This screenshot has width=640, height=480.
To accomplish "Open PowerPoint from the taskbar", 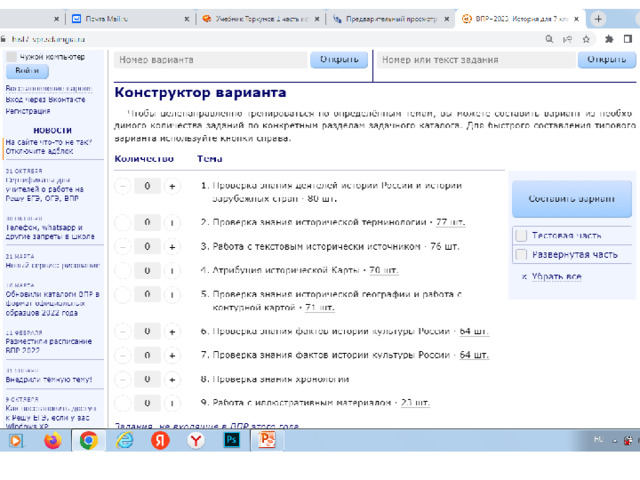I will coord(267,440).
